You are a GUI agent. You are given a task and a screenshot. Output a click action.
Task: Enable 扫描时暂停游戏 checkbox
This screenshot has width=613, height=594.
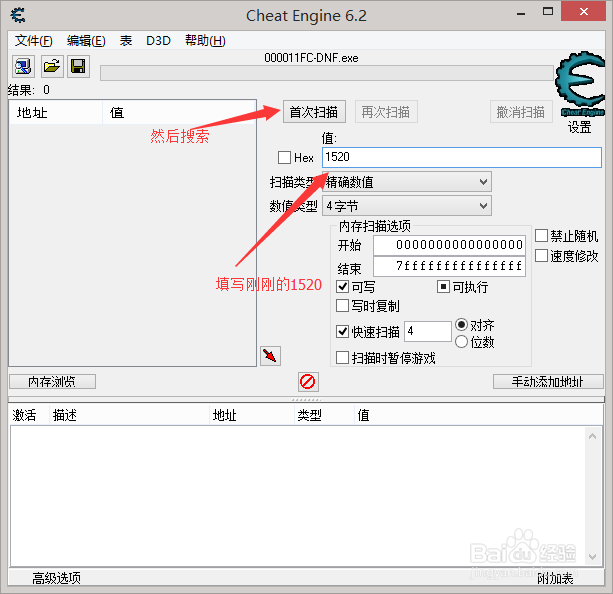pos(342,357)
